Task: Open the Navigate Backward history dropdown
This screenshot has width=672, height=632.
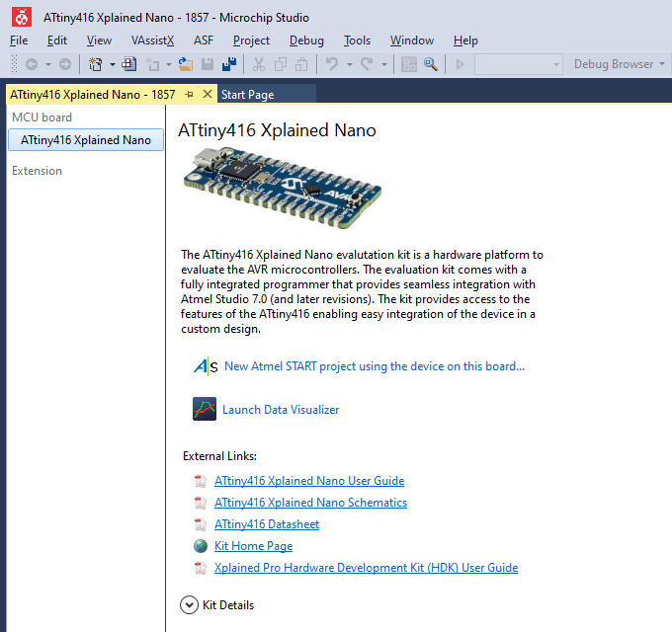Action: click(x=48, y=64)
